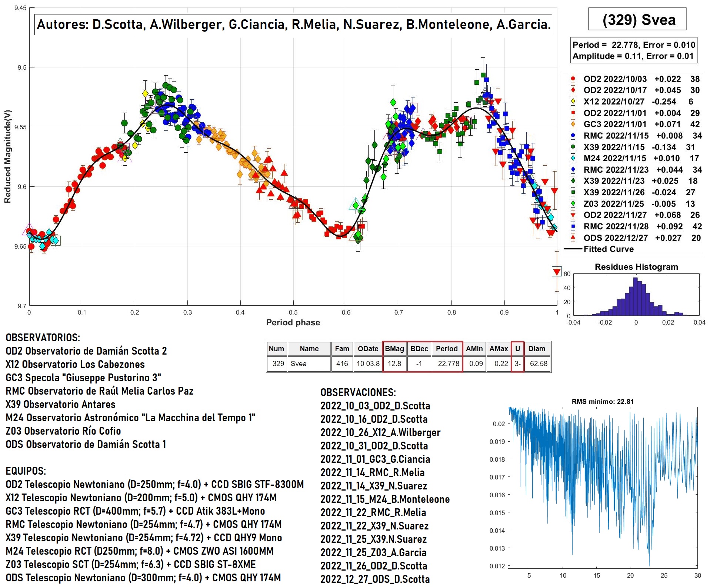Click the 'Diam' table header

(x=537, y=349)
